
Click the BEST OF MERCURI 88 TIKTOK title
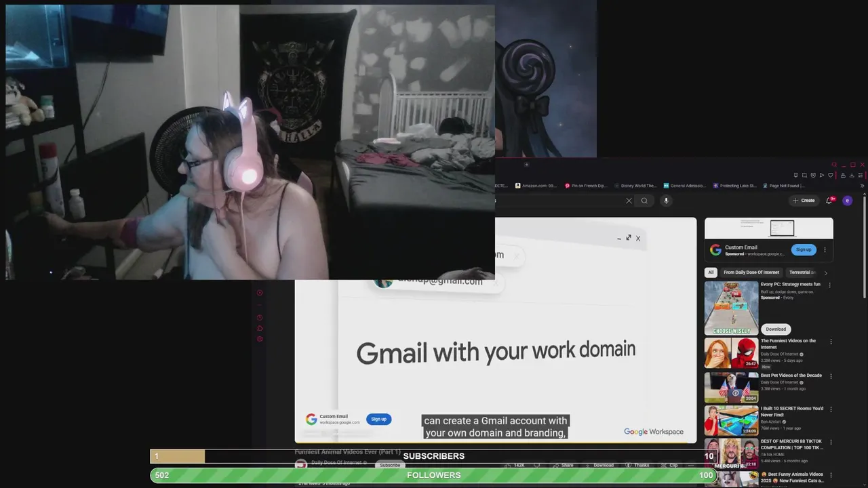(791, 444)
